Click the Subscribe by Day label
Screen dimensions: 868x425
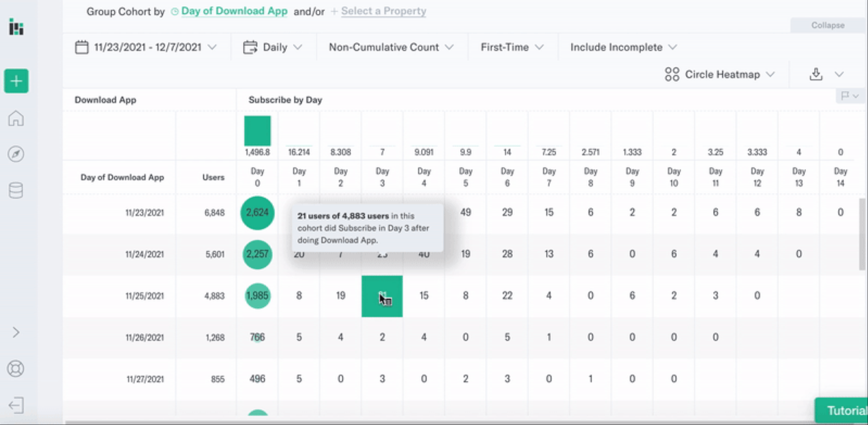point(286,100)
